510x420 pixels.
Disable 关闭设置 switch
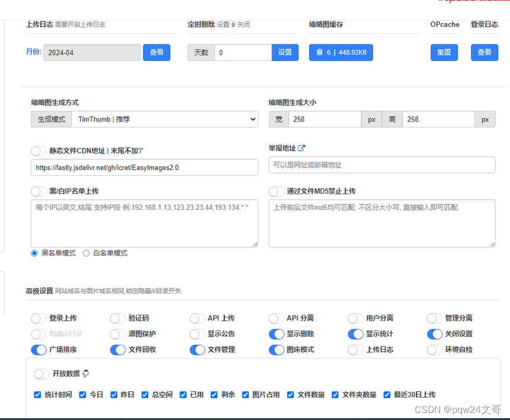click(435, 334)
